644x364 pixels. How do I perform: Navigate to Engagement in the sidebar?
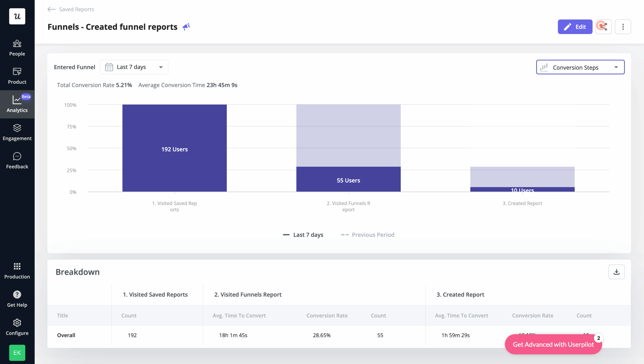click(17, 132)
